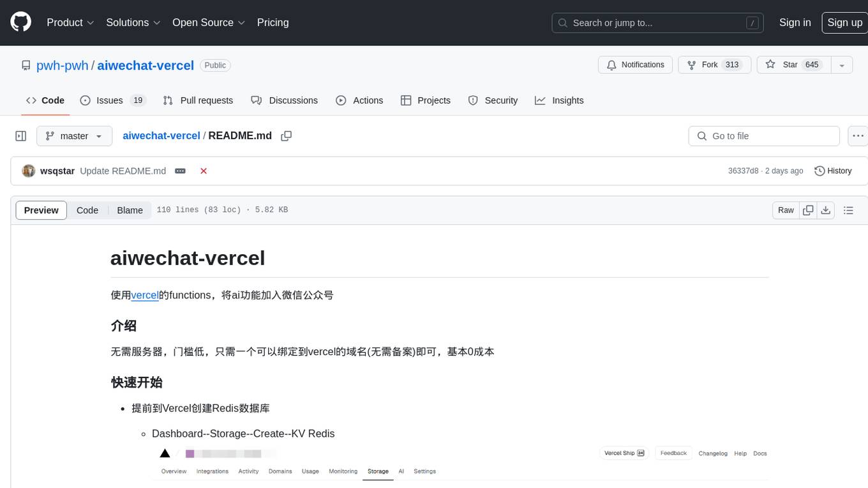
Task: Open the pwh-pwh owner profile
Action: coord(63,65)
